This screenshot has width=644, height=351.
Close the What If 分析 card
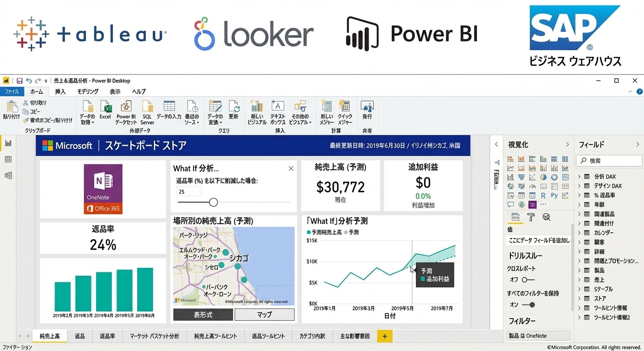coord(291,169)
